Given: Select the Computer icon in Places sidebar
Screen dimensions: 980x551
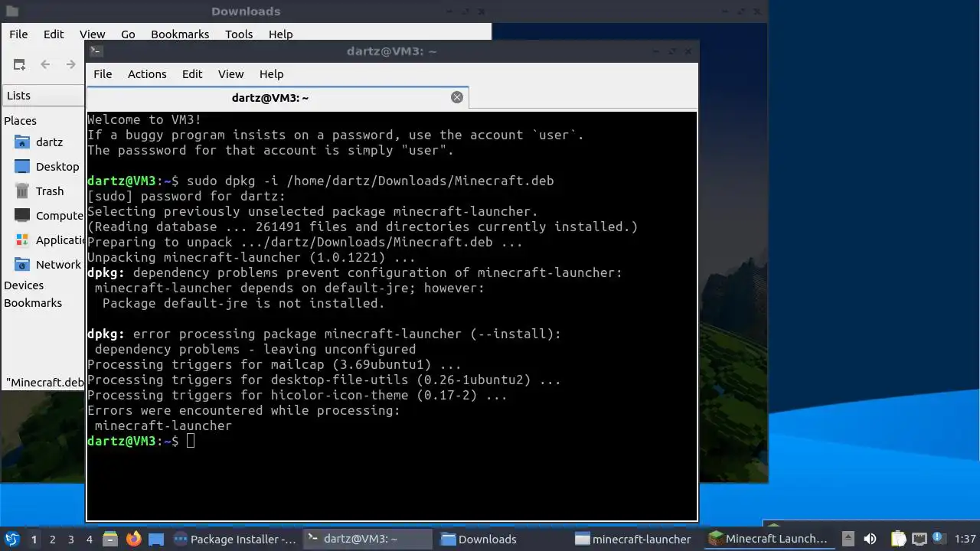Looking at the screenshot, I should pos(22,216).
